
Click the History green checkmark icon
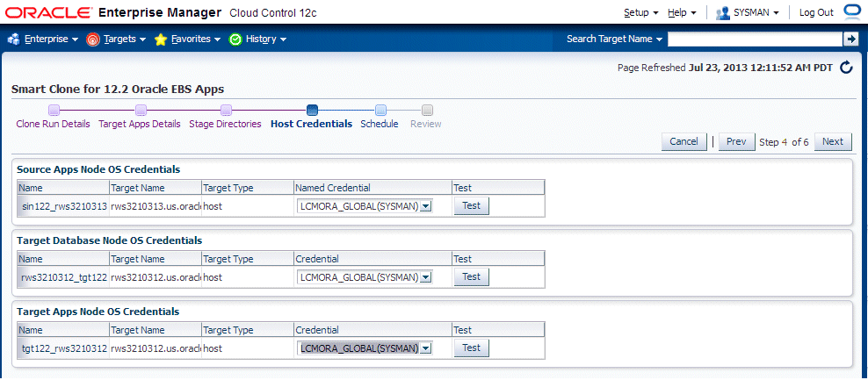[x=235, y=39]
